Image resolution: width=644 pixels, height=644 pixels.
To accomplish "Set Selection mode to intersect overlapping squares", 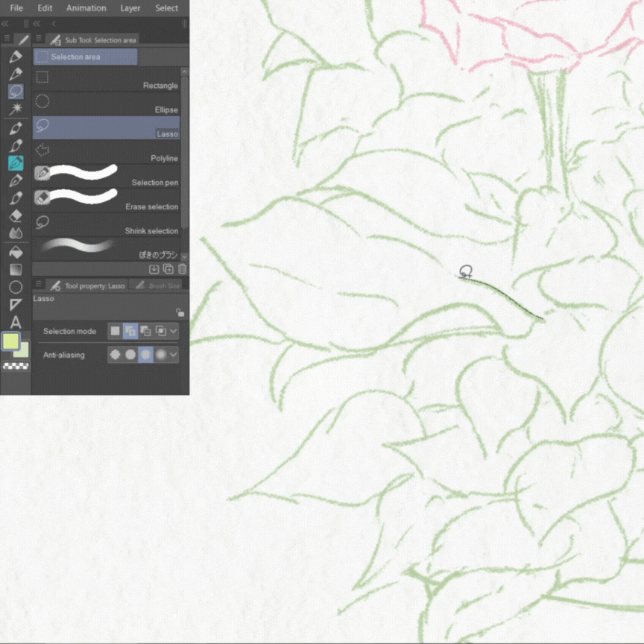I will [x=161, y=331].
